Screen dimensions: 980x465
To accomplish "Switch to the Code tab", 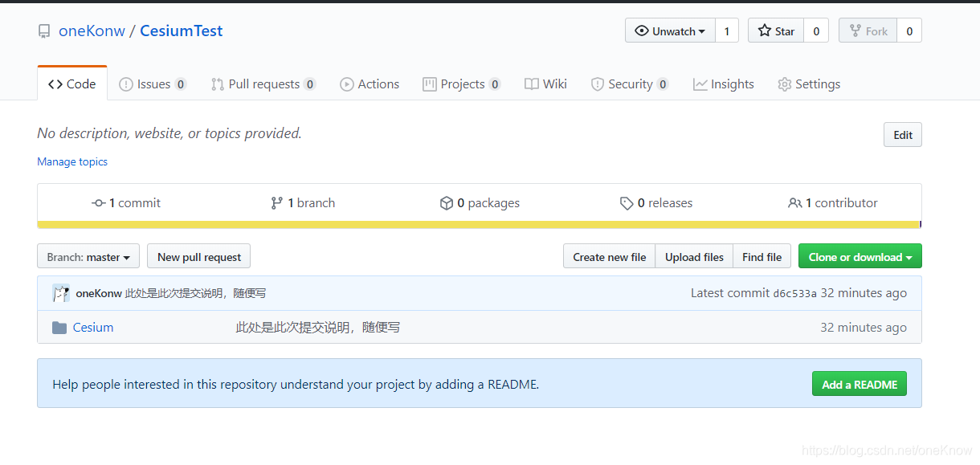I will (x=72, y=84).
